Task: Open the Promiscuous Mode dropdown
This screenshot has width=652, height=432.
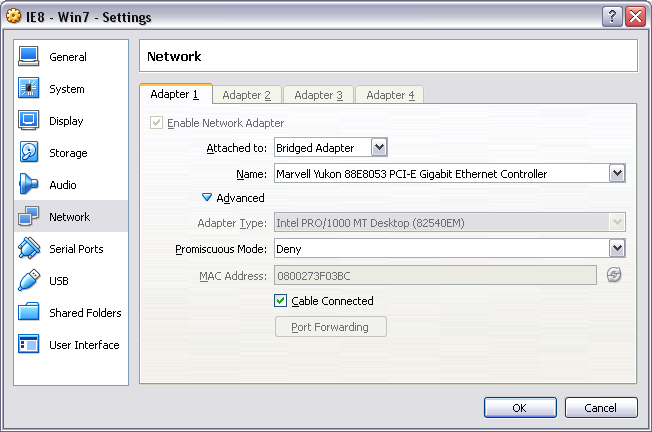Action: [x=617, y=248]
